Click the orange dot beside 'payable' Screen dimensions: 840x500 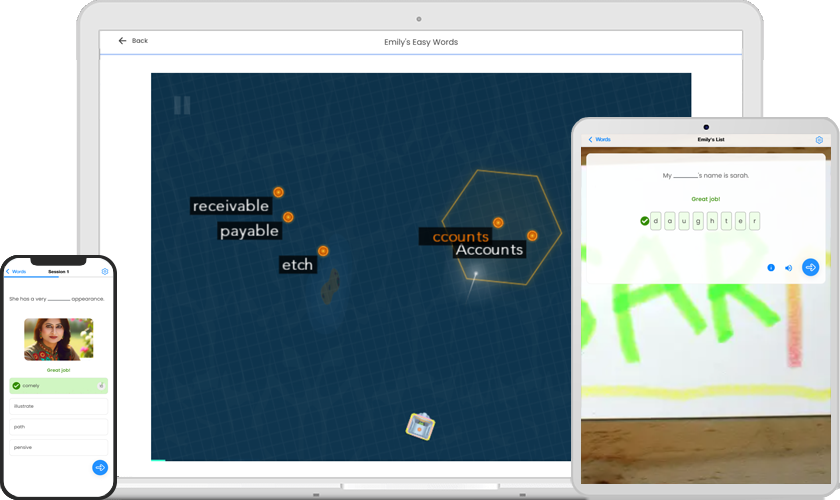click(x=288, y=217)
